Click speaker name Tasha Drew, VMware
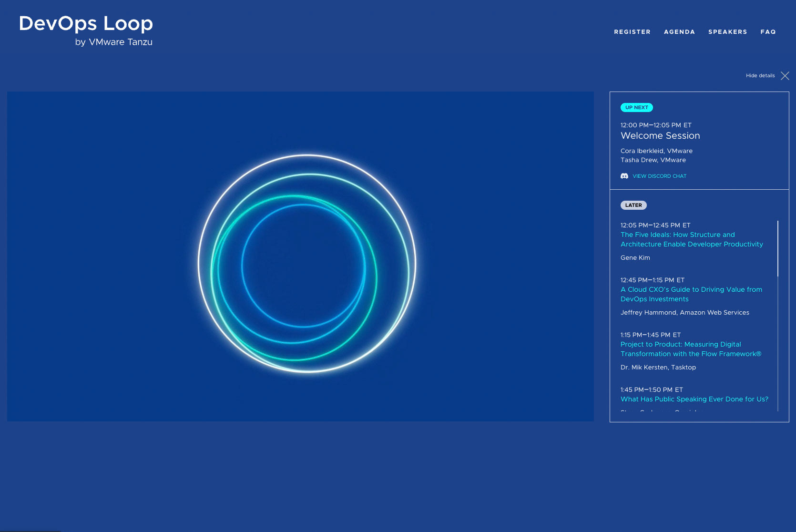 pyautogui.click(x=653, y=160)
